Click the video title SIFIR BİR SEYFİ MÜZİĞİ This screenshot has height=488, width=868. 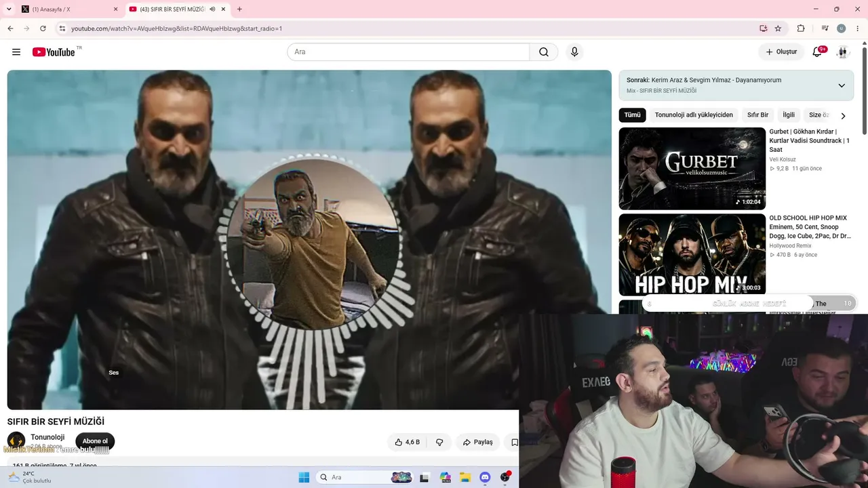coord(56,422)
